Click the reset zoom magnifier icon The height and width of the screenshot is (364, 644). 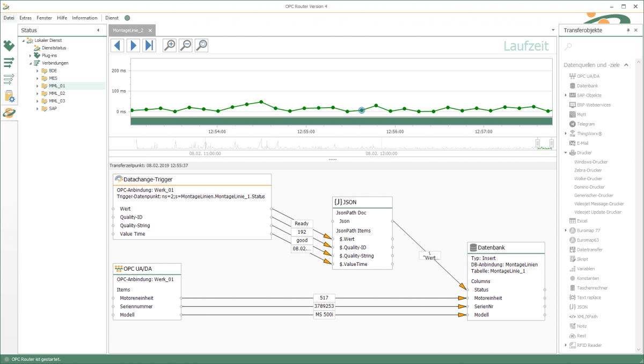click(x=201, y=46)
